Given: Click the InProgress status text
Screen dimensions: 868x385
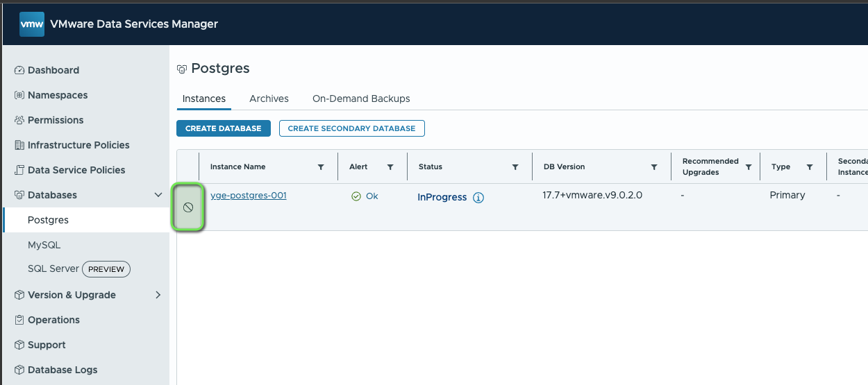Looking at the screenshot, I should [442, 197].
